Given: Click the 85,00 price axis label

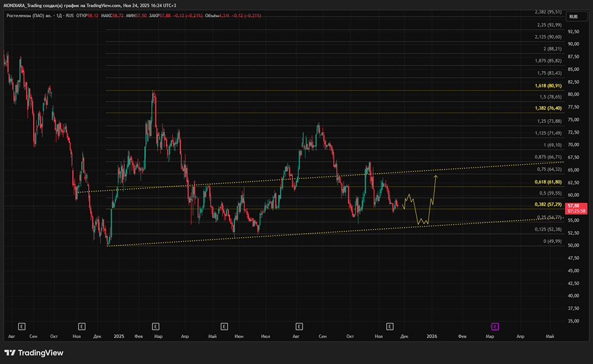Looking at the screenshot, I should 573,69.
